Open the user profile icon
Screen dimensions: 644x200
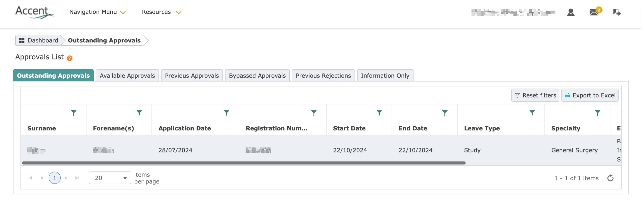click(x=571, y=12)
